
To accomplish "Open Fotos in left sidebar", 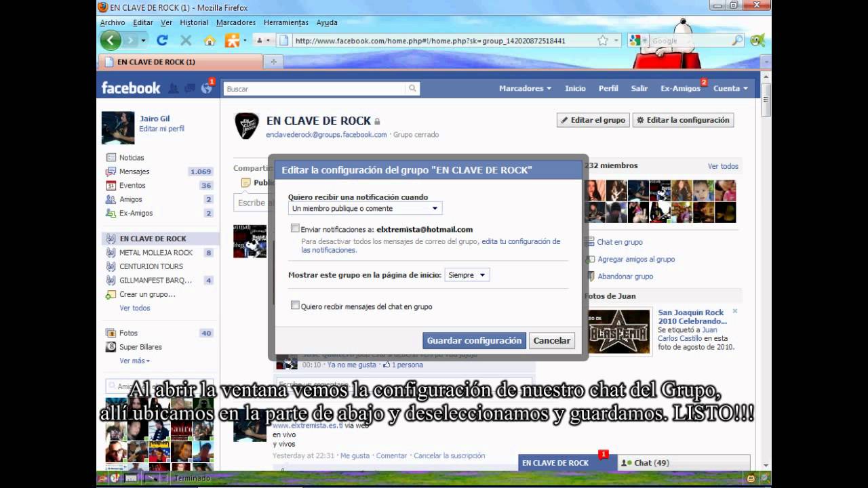I will point(128,333).
